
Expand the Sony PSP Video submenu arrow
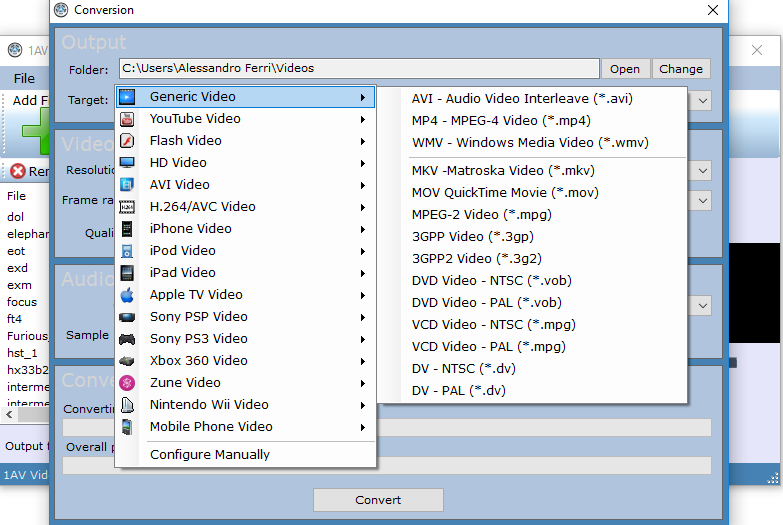363,317
